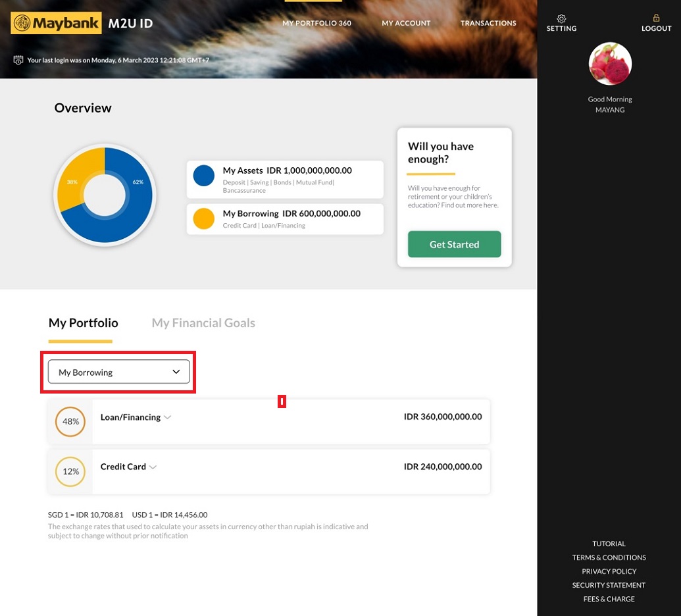Open the Transactions menu
Screen dimensions: 681x616
coord(488,23)
